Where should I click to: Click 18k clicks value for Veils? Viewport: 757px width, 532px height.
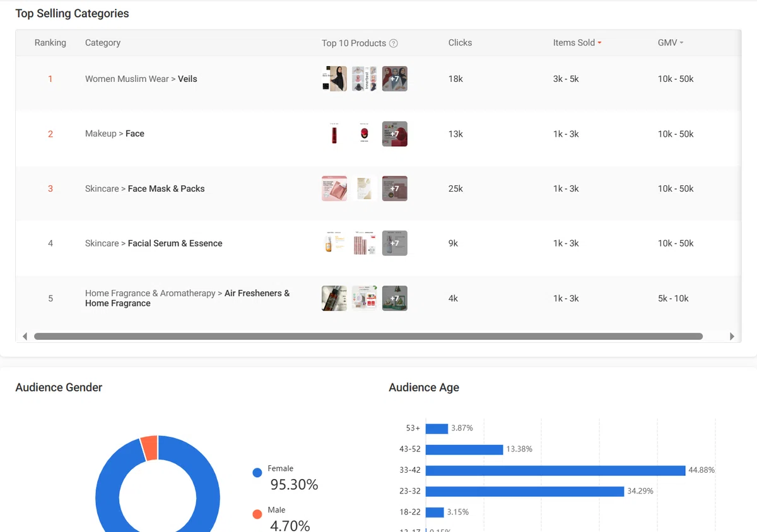tap(455, 79)
